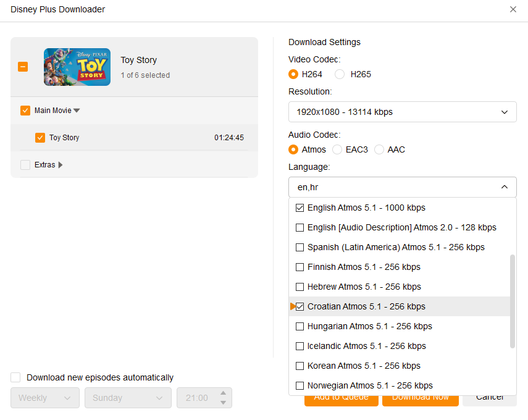Click the Toy Story movie poster thumbnail

point(77,67)
